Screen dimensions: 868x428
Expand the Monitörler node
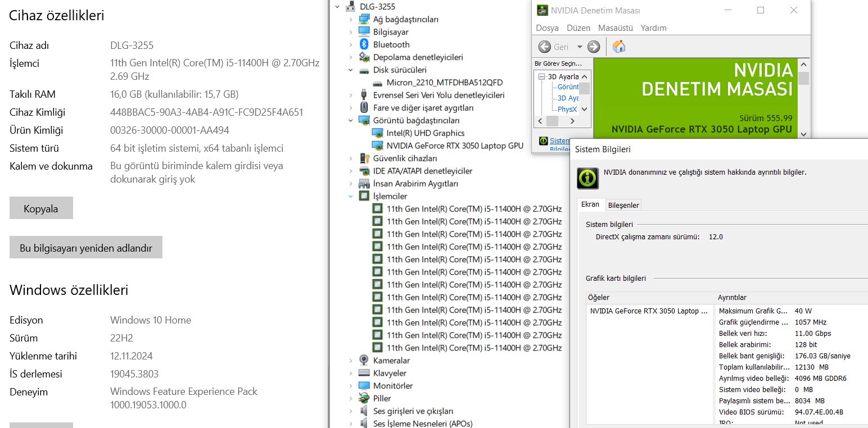tap(351, 386)
